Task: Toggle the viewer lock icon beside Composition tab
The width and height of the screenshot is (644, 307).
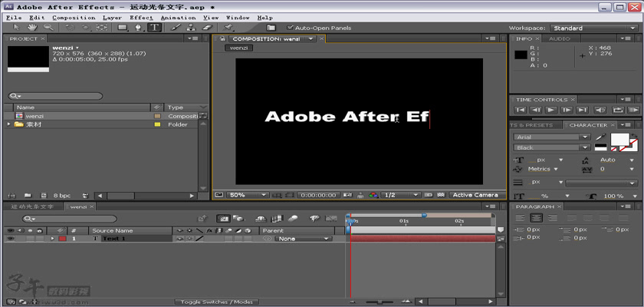Action: [222, 38]
